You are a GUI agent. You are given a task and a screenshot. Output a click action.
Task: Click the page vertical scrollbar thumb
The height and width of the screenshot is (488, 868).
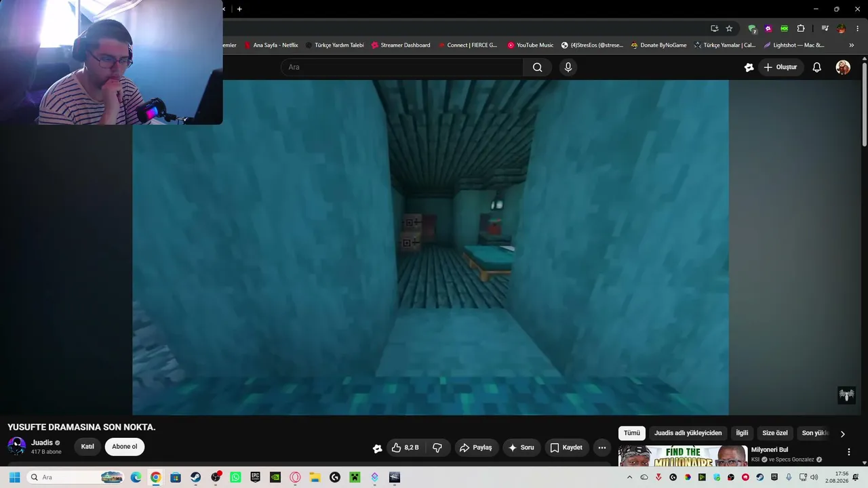[x=865, y=104]
